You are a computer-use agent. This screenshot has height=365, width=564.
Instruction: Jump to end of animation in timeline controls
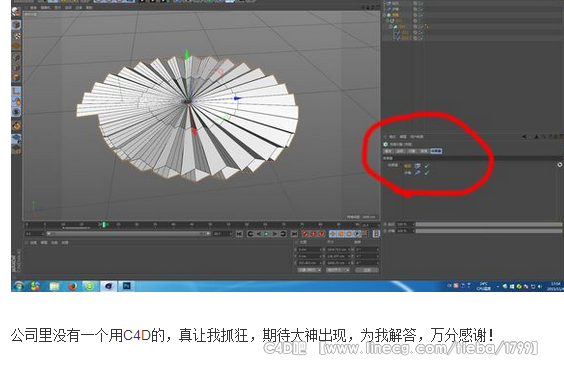pyautogui.click(x=294, y=234)
